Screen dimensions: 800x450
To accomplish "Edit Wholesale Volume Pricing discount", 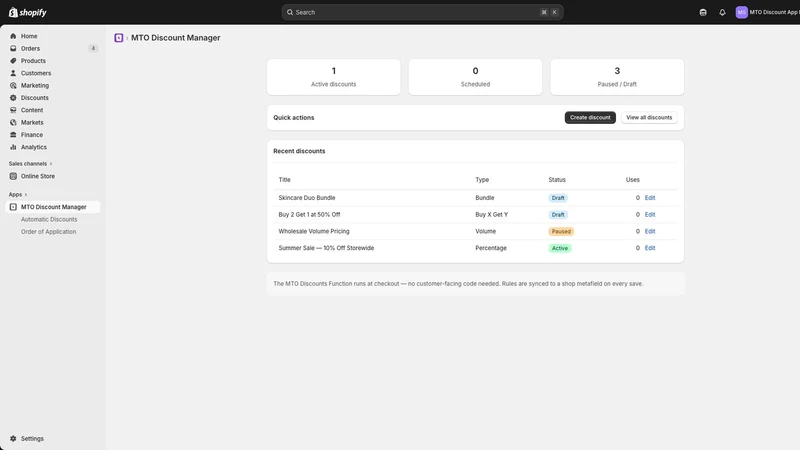I will click(649, 232).
